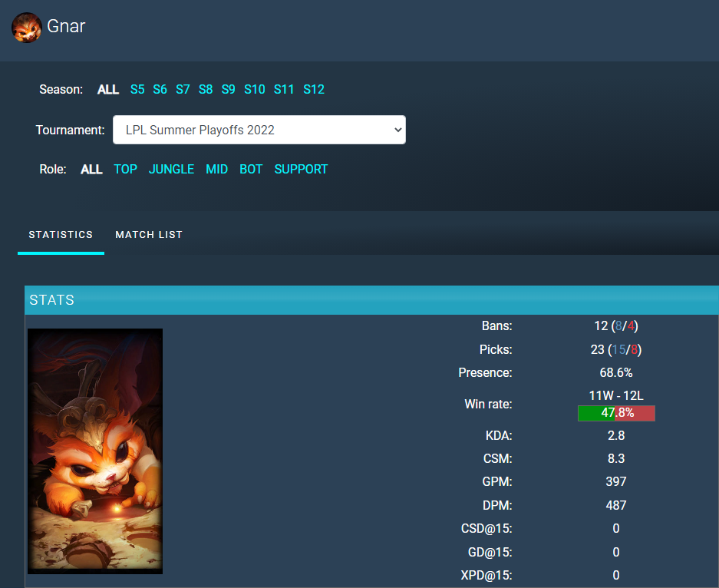This screenshot has width=719, height=588.
Task: Filter by season S10
Action: 255,90
